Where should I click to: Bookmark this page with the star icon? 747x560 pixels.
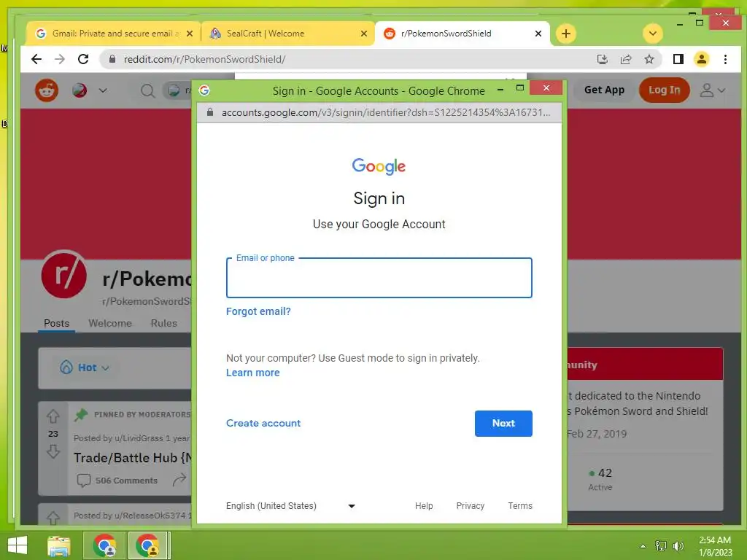pos(649,59)
